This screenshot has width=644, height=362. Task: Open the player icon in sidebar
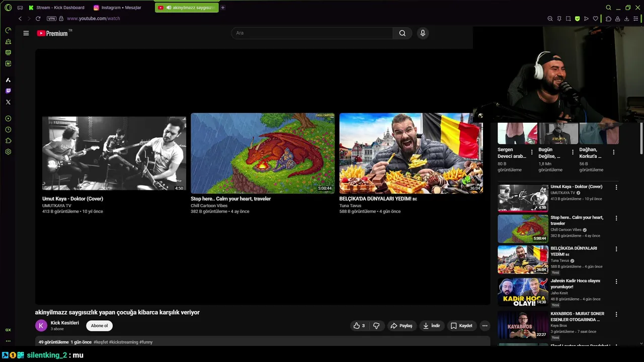click(x=8, y=119)
